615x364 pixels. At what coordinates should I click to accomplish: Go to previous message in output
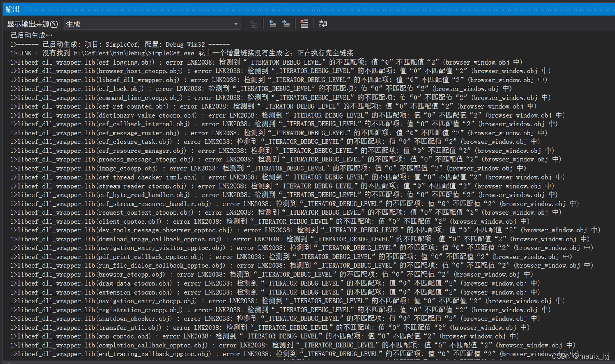[272, 24]
